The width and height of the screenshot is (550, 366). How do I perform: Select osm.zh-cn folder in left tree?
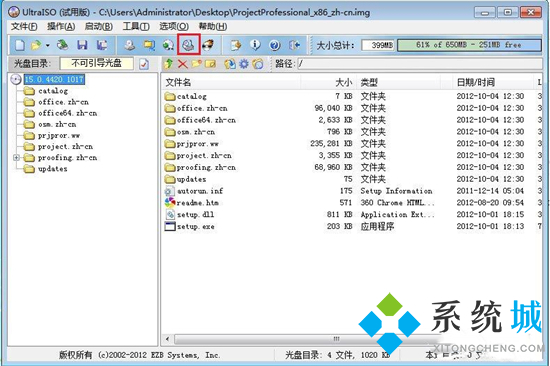click(x=57, y=124)
